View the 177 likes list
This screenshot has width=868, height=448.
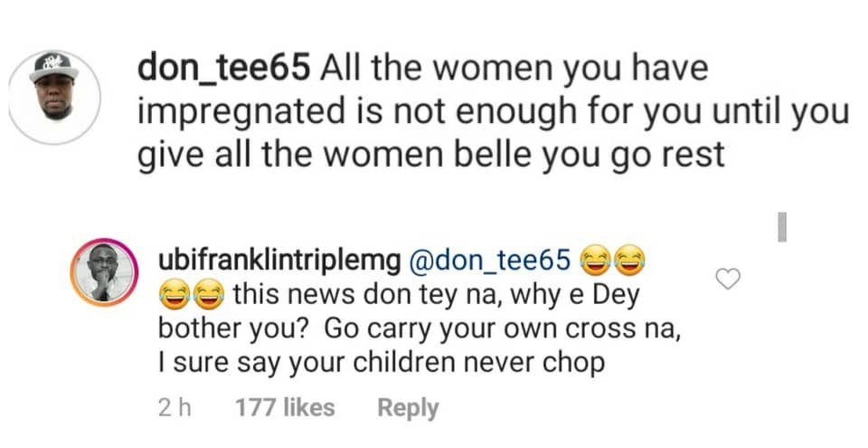[x=285, y=407]
